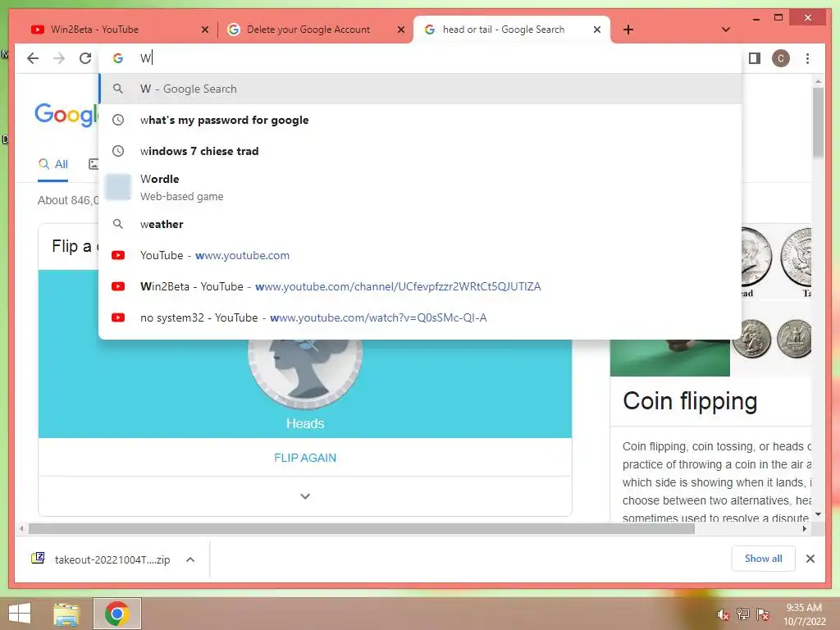The height and width of the screenshot is (630, 840).
Task: Switch to Delete your Google Account tab
Action: [315, 30]
